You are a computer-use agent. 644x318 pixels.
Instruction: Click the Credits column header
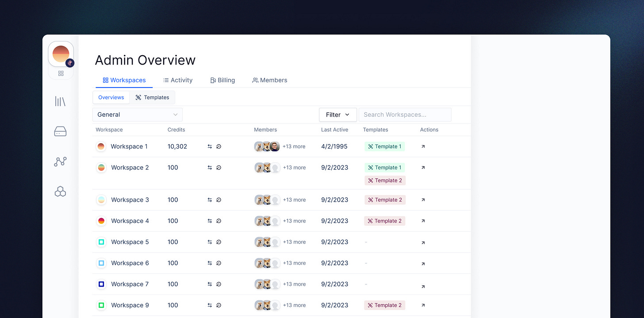tap(176, 130)
